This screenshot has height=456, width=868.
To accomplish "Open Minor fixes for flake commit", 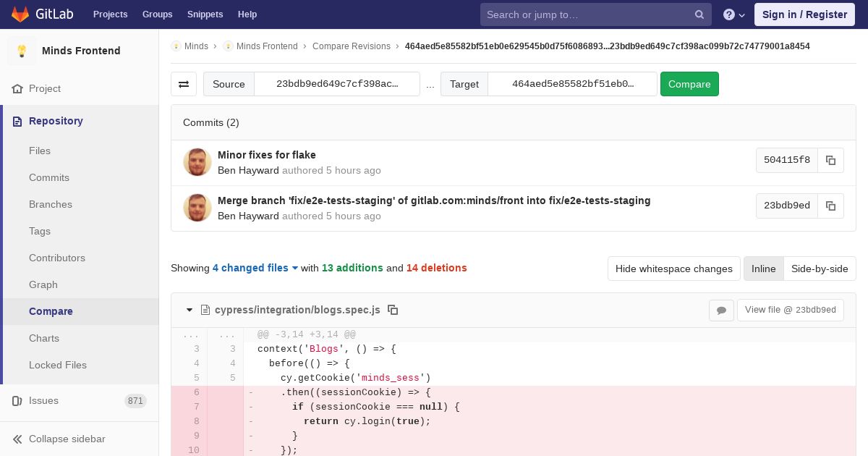I will point(267,155).
